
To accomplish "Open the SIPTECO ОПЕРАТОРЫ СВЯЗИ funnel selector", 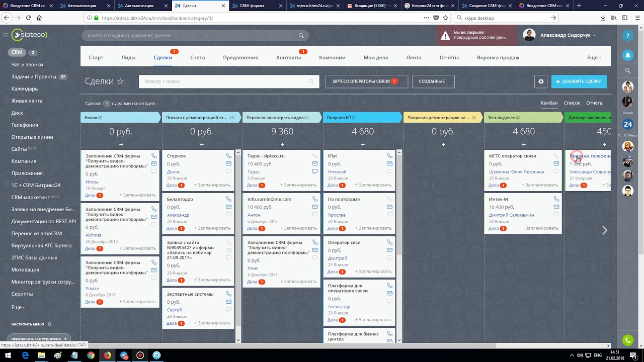I will coord(366,81).
